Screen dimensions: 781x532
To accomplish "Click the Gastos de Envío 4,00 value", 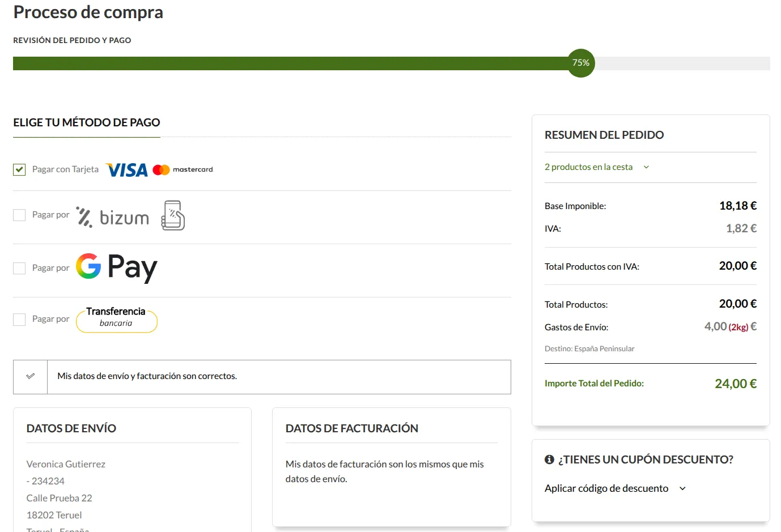I will (x=731, y=327).
